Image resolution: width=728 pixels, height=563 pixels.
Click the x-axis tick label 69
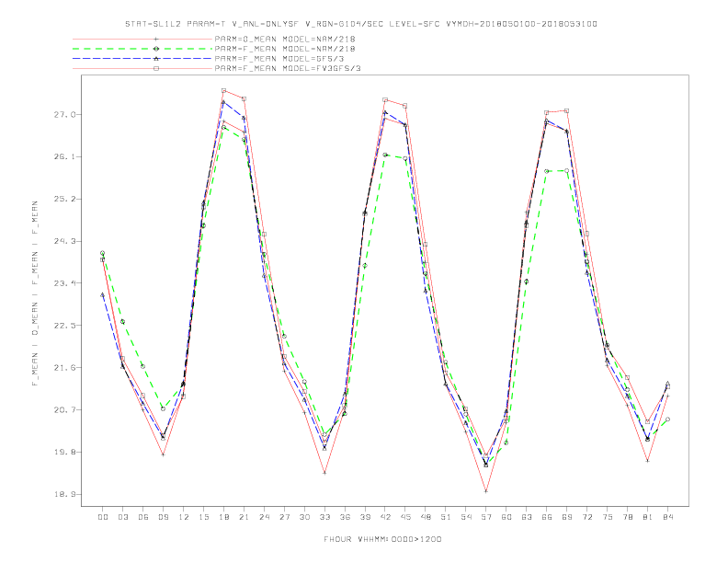click(567, 517)
